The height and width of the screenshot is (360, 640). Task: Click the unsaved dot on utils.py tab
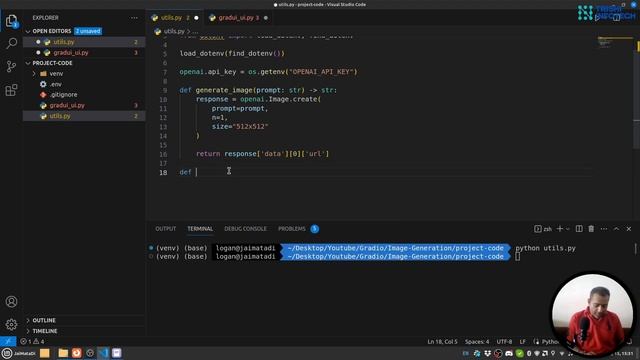tap(196, 18)
